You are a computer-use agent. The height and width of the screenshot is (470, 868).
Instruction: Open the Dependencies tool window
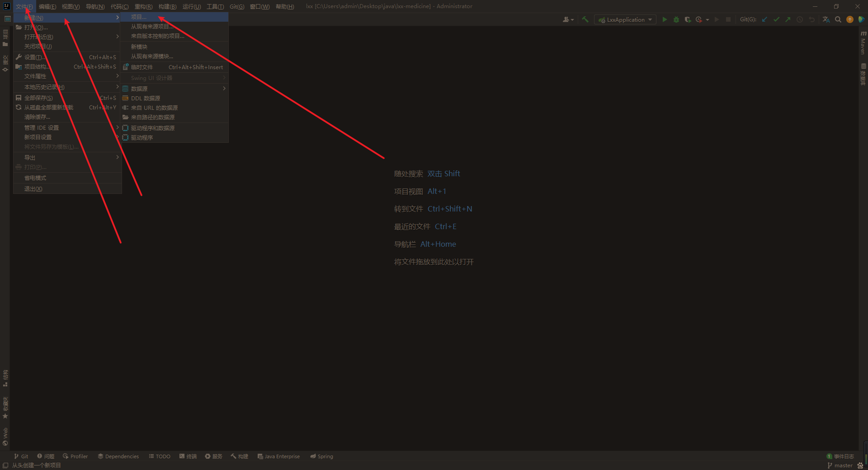click(x=118, y=456)
